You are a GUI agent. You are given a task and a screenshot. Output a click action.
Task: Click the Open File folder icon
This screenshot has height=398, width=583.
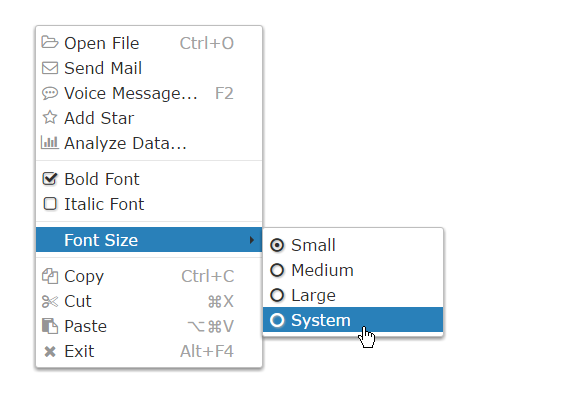point(49,42)
